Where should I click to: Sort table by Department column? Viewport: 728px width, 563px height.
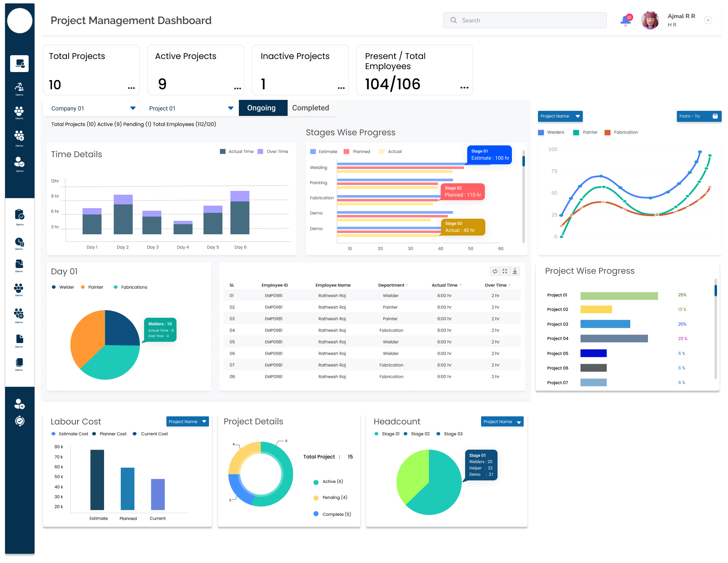pos(393,285)
